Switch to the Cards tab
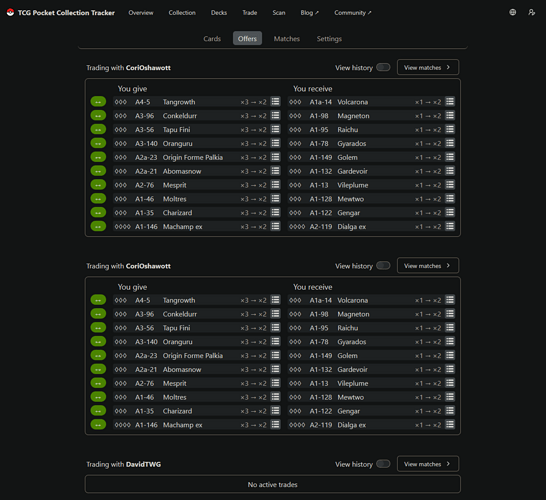This screenshot has height=500, width=546. (x=212, y=39)
